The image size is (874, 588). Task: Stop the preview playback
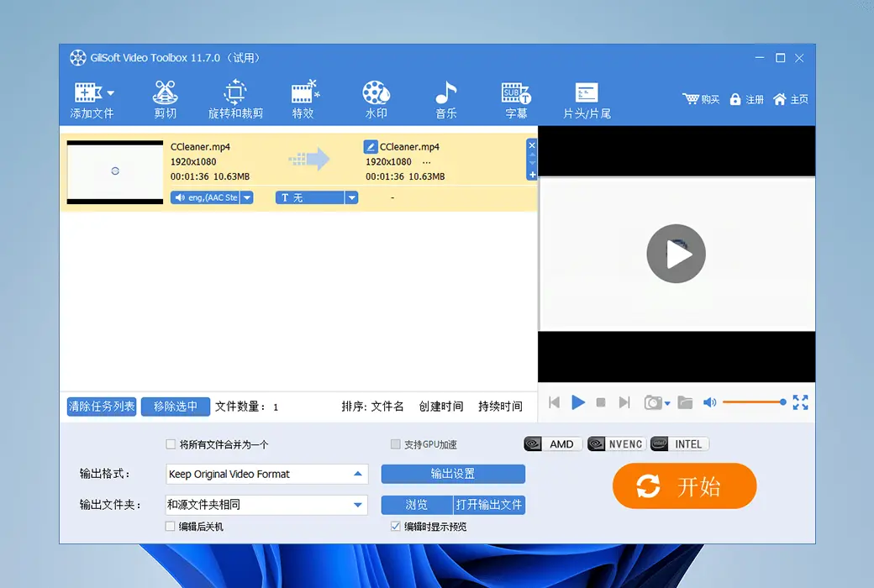pos(601,402)
